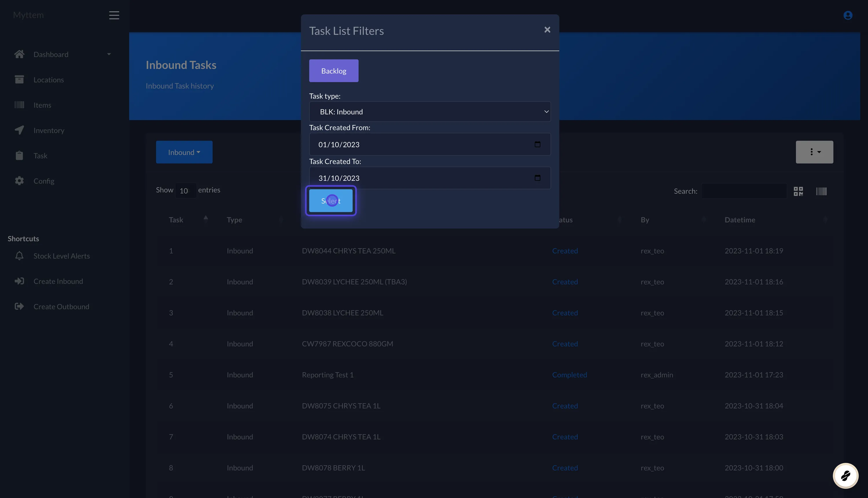Go to Config in the sidebar
This screenshot has height=498, width=868.
[44, 181]
